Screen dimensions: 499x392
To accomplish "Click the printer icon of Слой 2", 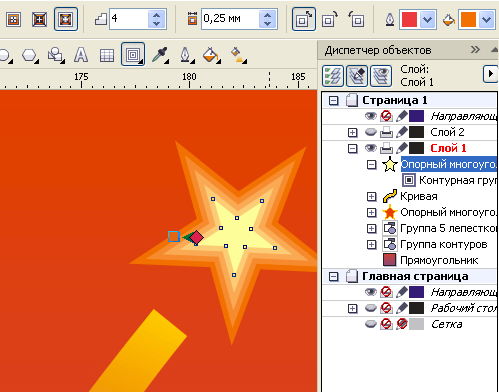I will pyautogui.click(x=386, y=132).
